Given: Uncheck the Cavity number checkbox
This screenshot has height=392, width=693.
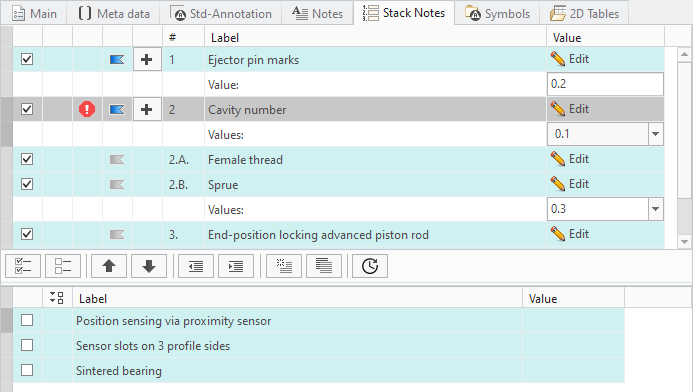Looking at the screenshot, I should pos(27,109).
